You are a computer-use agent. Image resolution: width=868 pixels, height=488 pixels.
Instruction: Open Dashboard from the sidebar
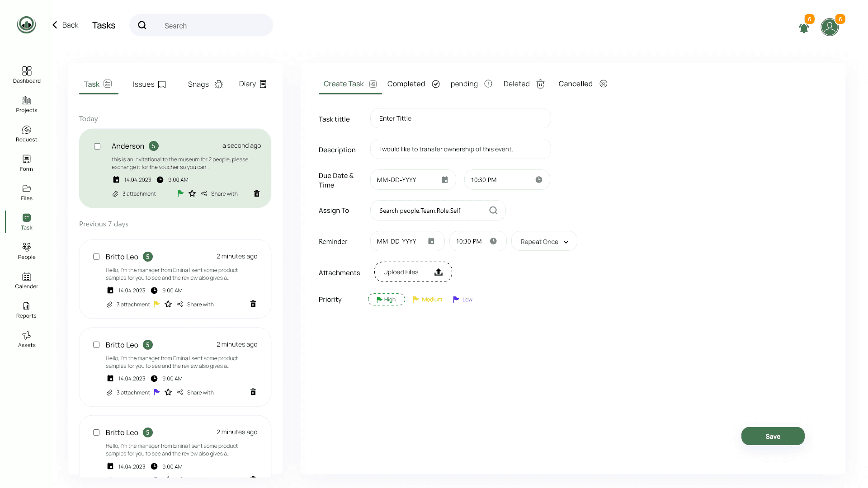click(x=27, y=75)
